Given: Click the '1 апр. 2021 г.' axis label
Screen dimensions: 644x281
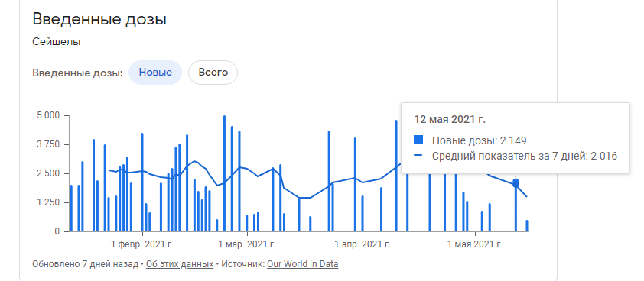Looking at the screenshot, I should click(363, 245).
